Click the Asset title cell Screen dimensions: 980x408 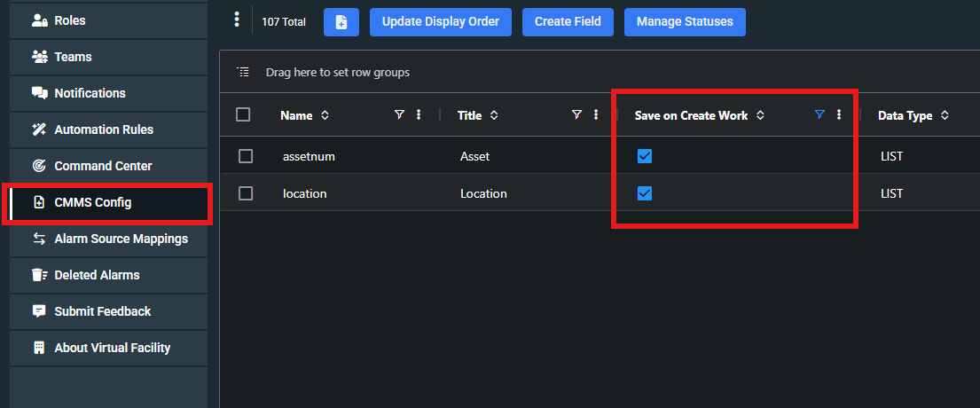tap(475, 156)
